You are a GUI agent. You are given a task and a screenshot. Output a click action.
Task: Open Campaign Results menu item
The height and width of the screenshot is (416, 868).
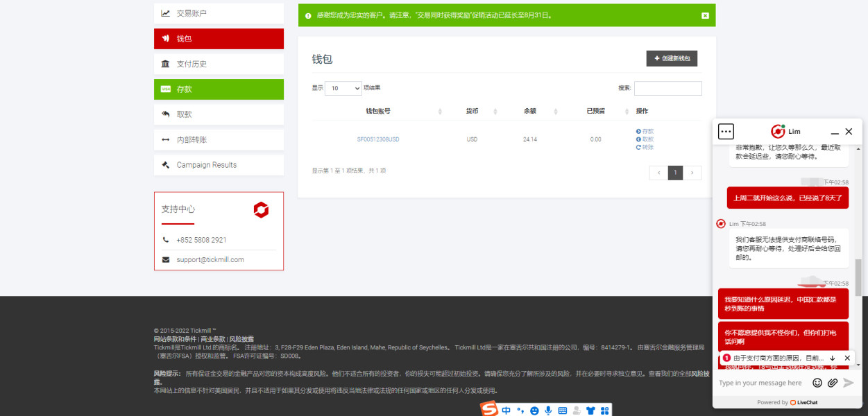point(219,165)
